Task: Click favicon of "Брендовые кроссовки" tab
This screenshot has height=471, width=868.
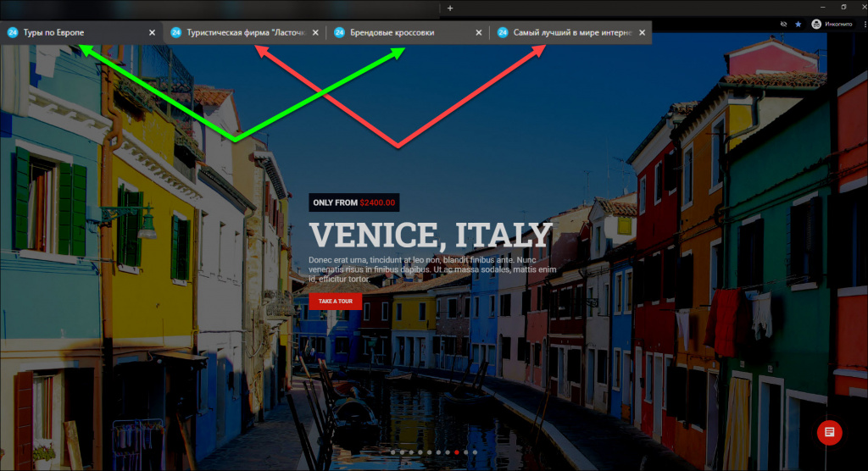Action: (x=339, y=33)
